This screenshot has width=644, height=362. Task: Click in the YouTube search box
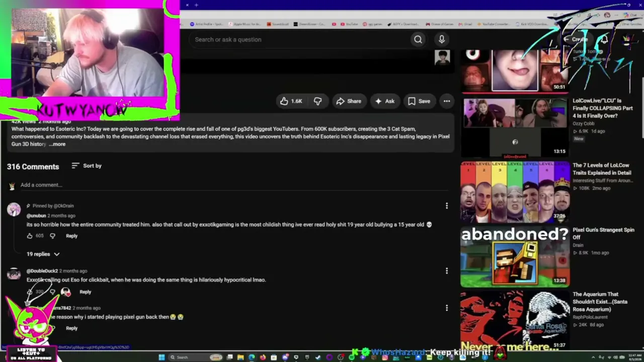(x=299, y=39)
